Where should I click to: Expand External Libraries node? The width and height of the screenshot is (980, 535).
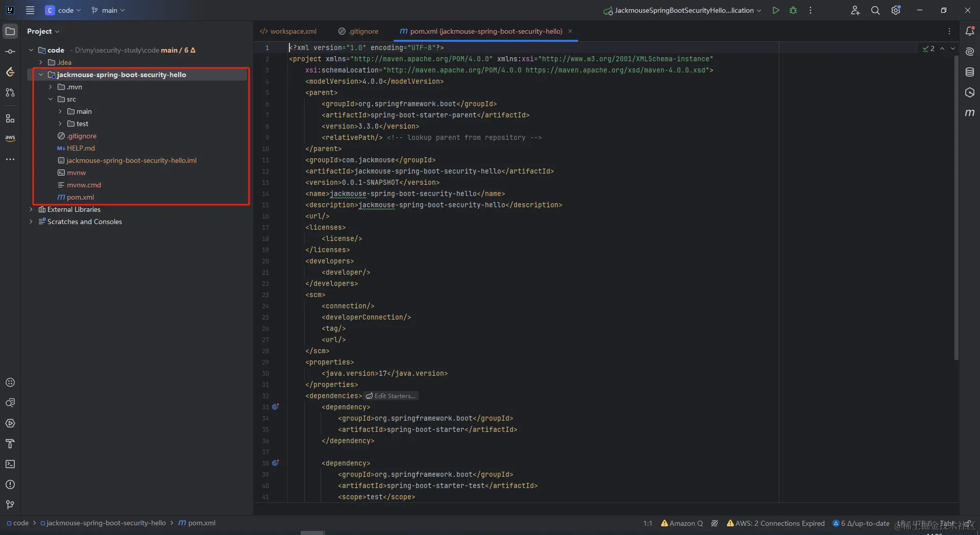31,209
